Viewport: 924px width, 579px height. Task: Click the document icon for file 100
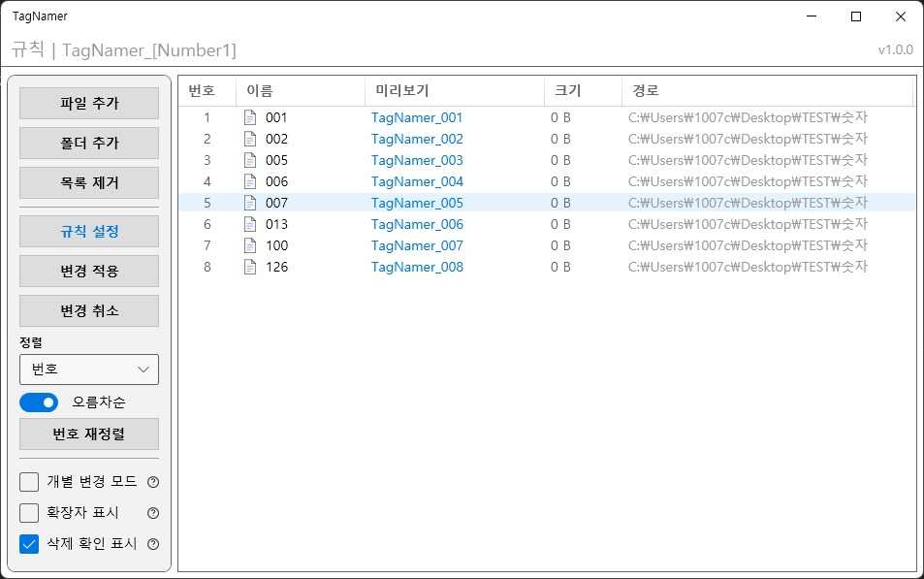(x=250, y=245)
